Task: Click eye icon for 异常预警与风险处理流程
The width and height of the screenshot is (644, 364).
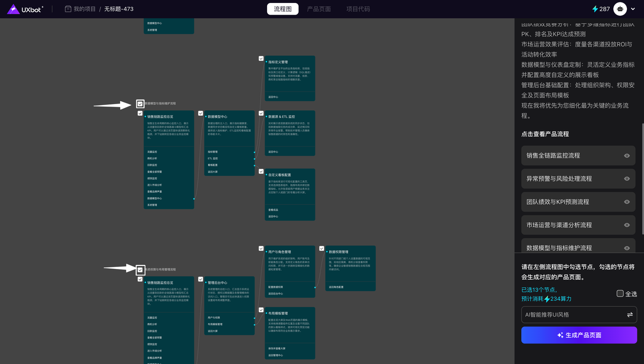Action: (627, 179)
